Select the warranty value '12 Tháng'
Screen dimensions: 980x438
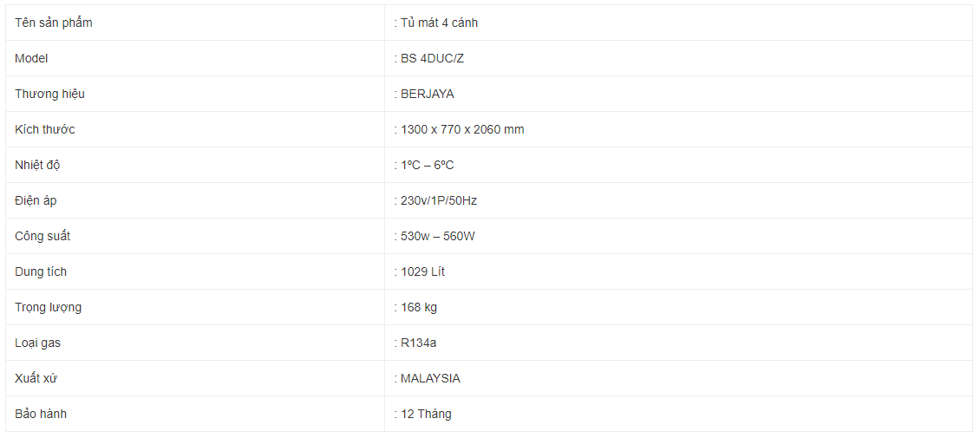coord(426,415)
